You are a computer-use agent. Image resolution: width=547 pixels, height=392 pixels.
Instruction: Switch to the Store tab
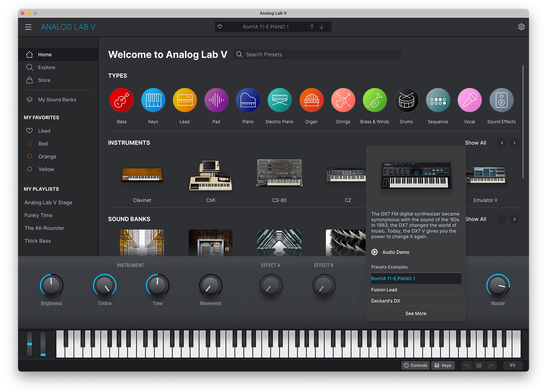44,80
